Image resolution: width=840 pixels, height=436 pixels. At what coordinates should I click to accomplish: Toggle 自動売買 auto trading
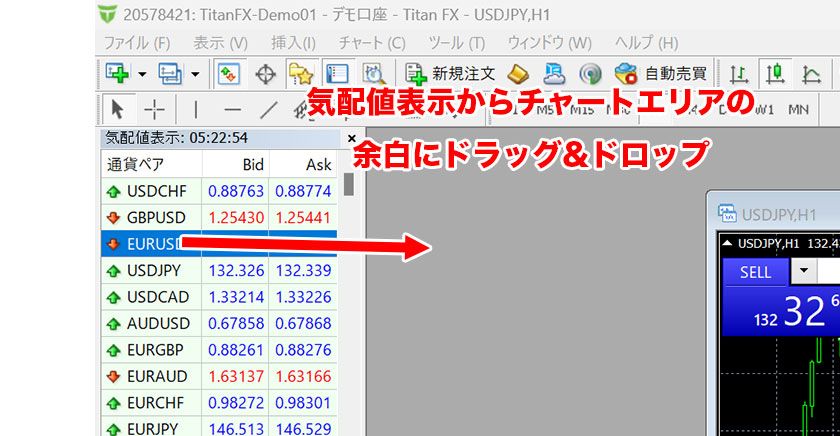tap(661, 73)
